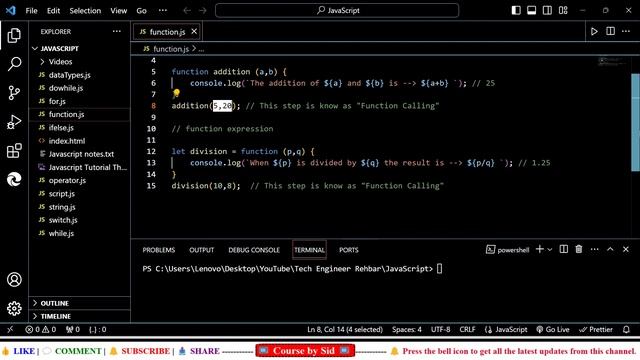Image resolution: width=640 pixels, height=360 pixels.
Task: Switch to the DEBUG CONSOLE tab
Action: pyautogui.click(x=254, y=250)
